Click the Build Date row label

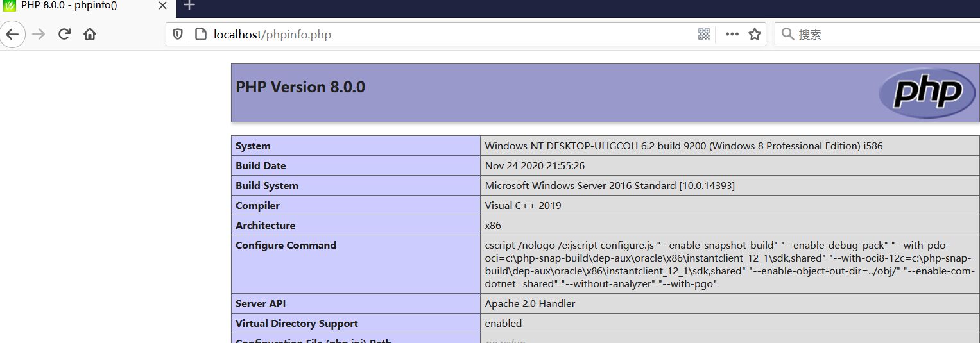click(261, 166)
